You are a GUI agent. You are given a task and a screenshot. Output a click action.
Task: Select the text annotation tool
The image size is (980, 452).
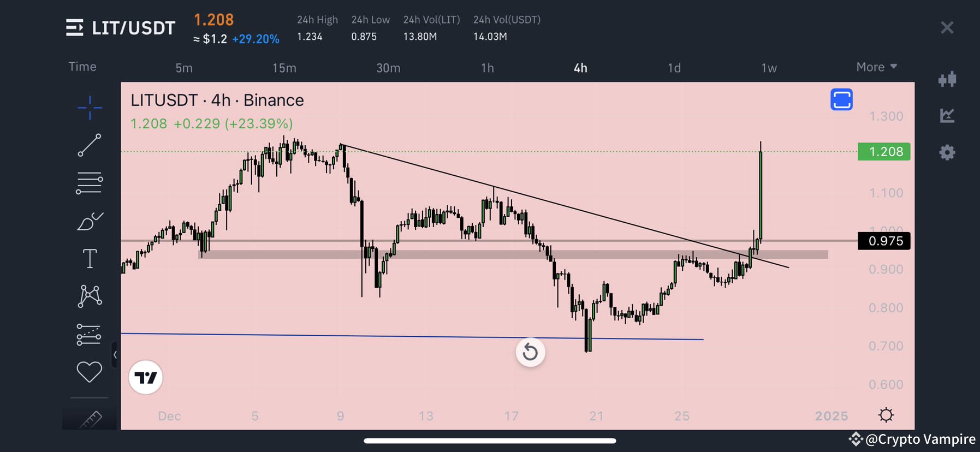tap(89, 258)
